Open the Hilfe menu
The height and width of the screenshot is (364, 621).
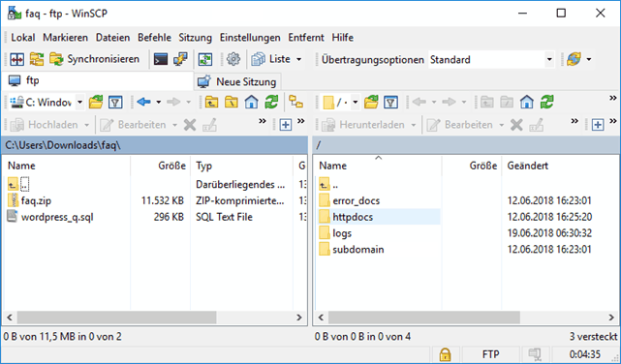343,38
